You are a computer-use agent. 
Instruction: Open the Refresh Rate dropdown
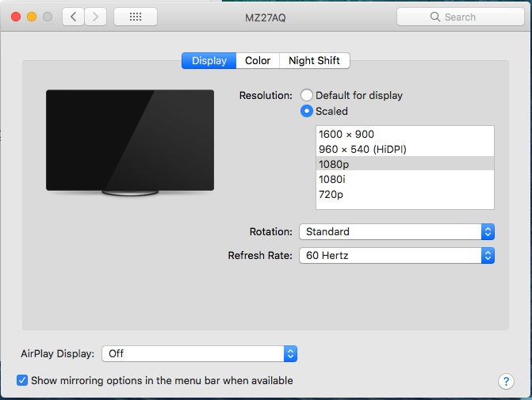coord(396,256)
